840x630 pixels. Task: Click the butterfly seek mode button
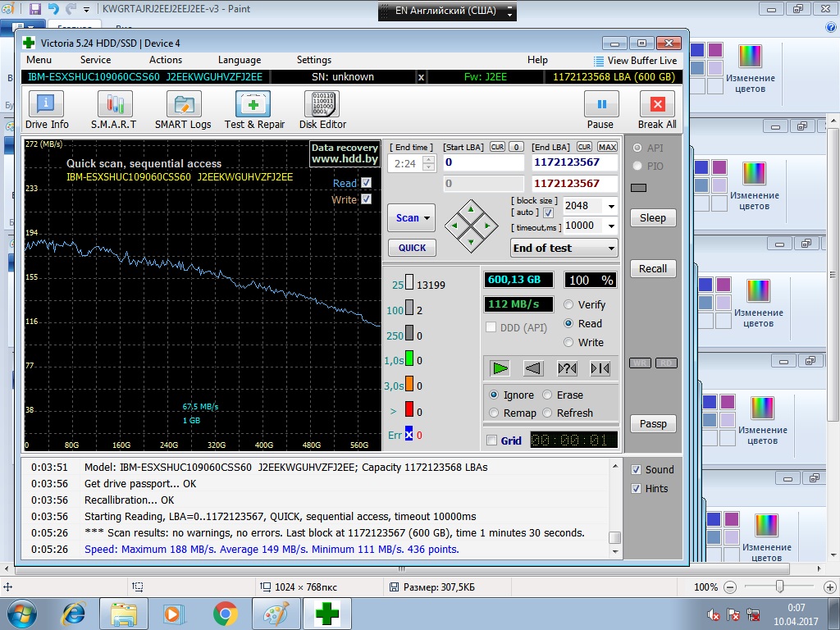600,368
